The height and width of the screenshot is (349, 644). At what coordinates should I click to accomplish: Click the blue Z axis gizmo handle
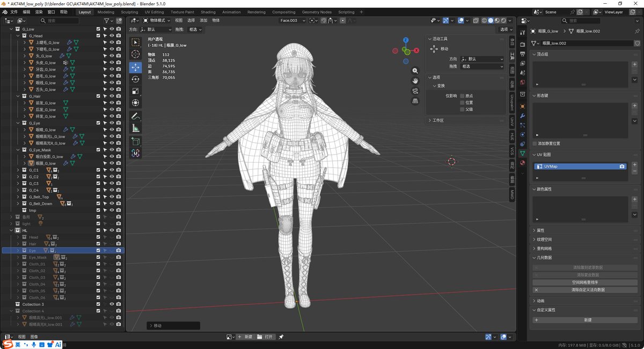[406, 40]
